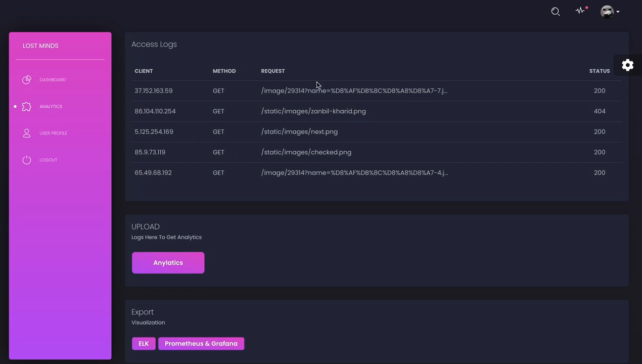Export via Prometheus & Grafana button
The width and height of the screenshot is (642, 364).
[201, 343]
